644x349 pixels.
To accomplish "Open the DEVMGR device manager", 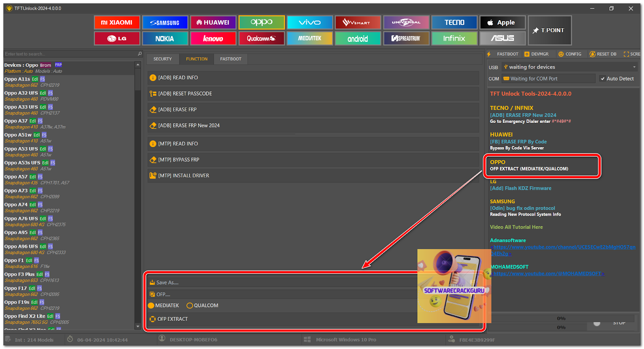I will 537,54.
